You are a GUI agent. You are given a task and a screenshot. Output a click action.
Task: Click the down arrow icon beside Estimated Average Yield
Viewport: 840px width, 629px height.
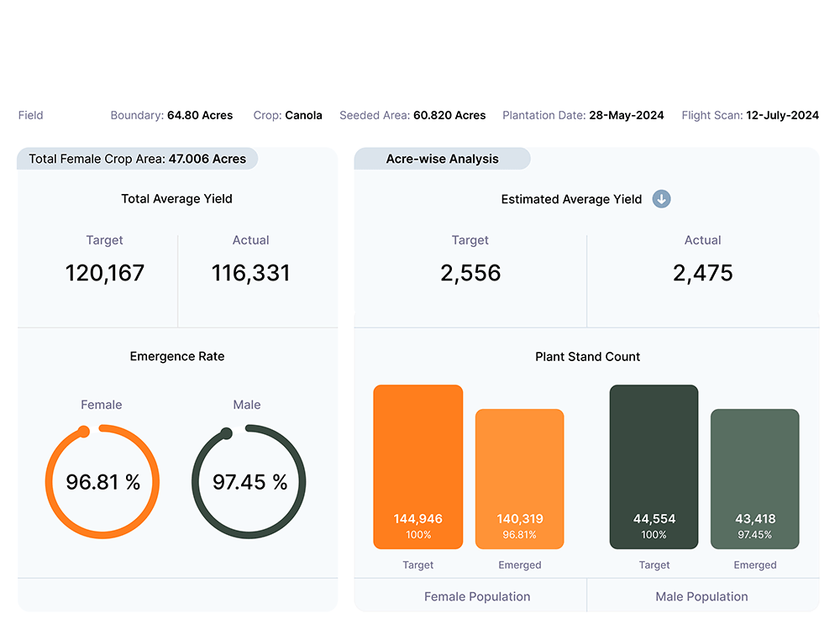662,199
